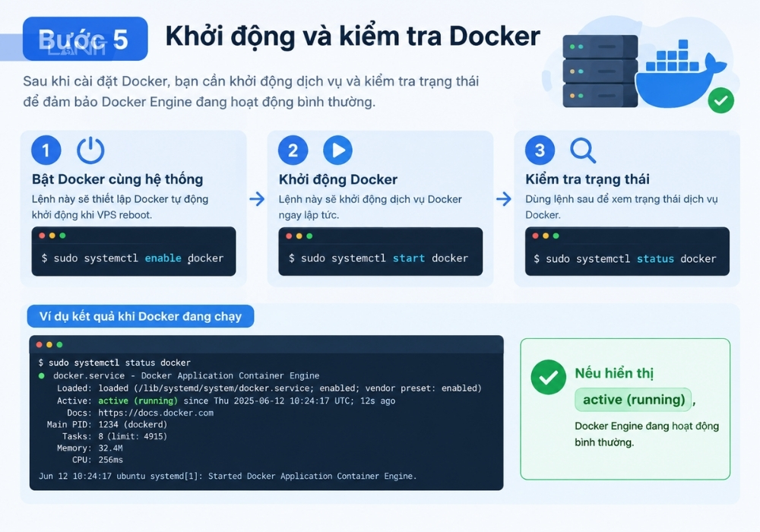760x532 pixels.
Task: Click the stacked server rack illustration
Action: point(600,71)
